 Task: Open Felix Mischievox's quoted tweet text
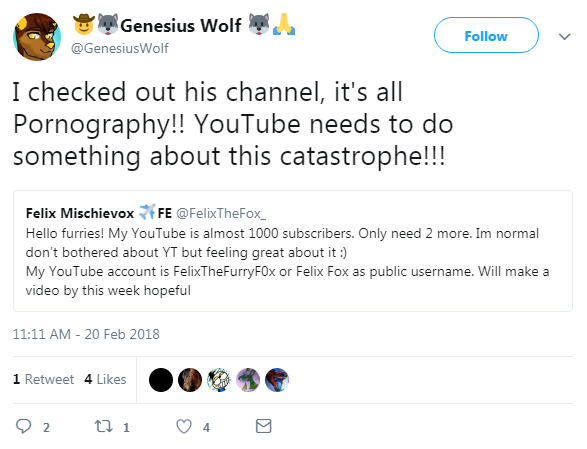[287, 262]
